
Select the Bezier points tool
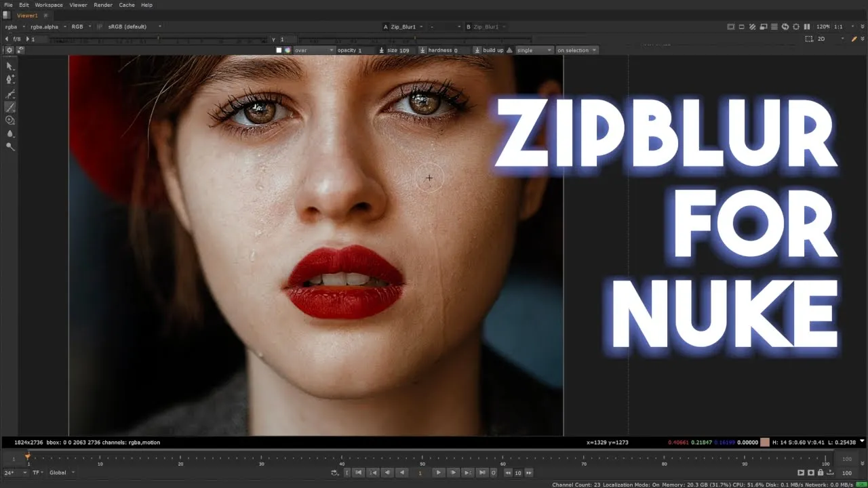10,79
